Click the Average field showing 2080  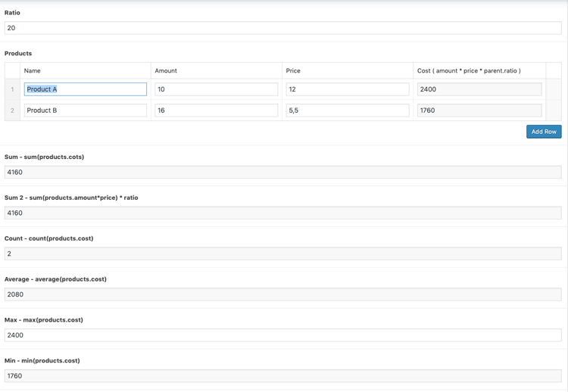point(283,294)
